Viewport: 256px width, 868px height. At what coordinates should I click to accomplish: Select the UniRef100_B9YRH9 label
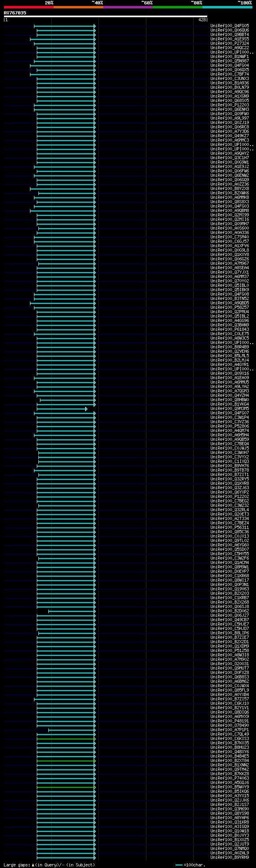pos(230,857)
